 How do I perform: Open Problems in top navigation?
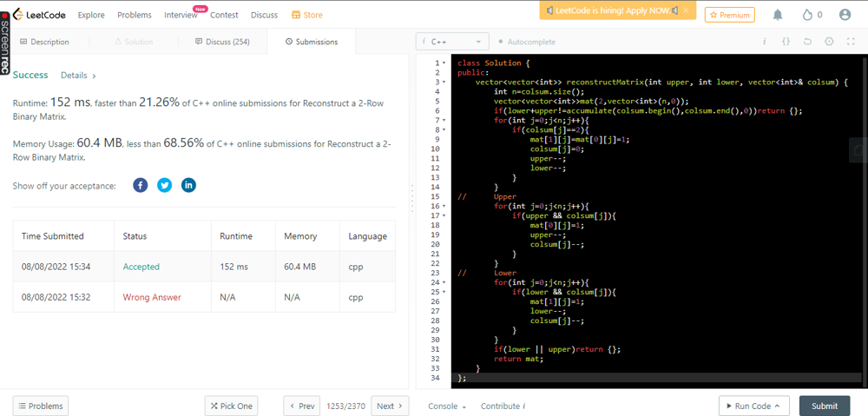point(135,15)
